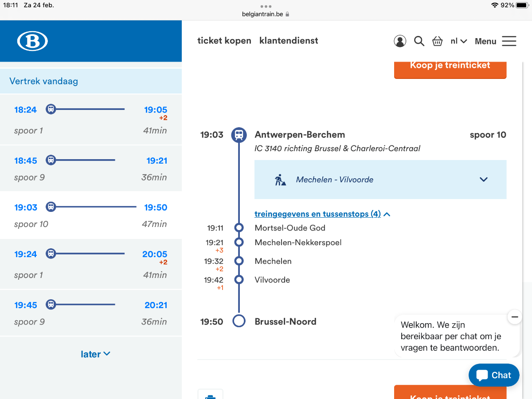Viewport: 532px width, 399px height.
Task: Open ticket kopen menu item
Action: coord(224,41)
